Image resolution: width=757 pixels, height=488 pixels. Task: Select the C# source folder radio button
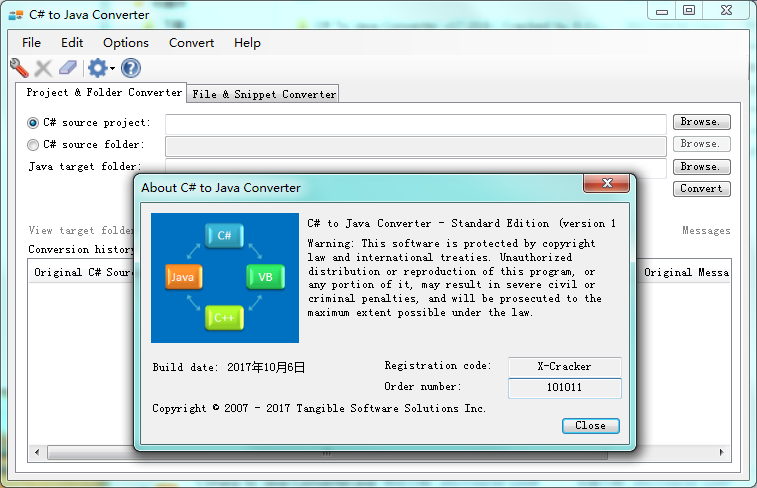(33, 145)
